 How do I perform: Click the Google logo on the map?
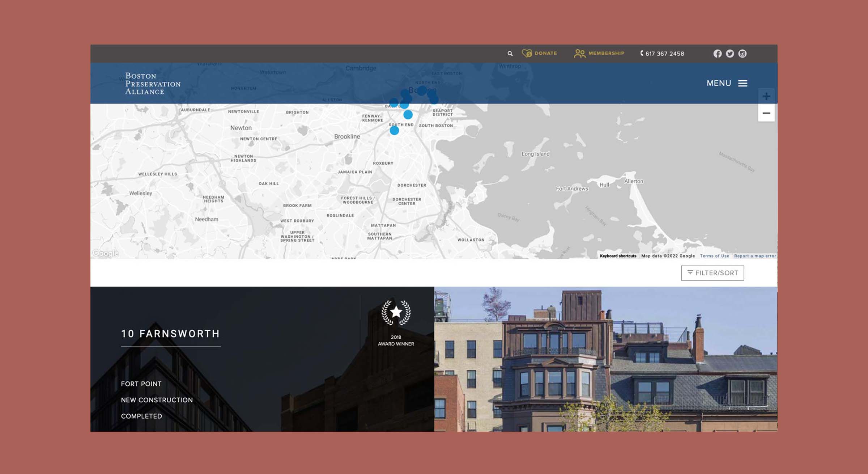click(x=105, y=253)
